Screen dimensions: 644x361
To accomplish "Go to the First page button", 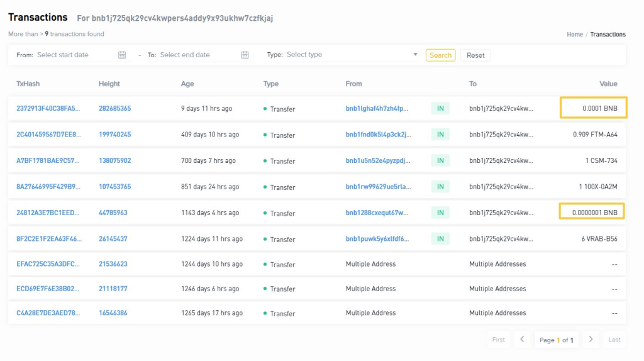I will point(498,340).
